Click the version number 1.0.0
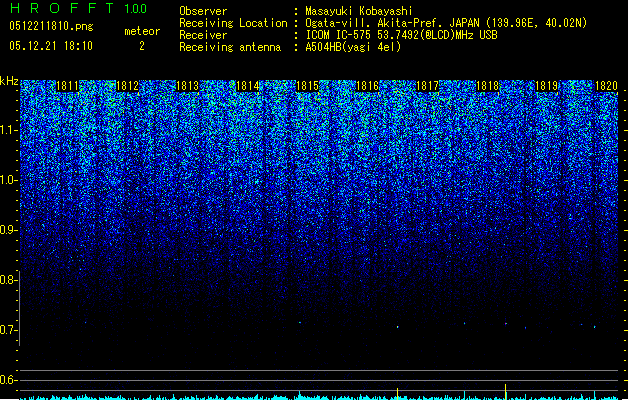The image size is (629, 400). point(135,9)
